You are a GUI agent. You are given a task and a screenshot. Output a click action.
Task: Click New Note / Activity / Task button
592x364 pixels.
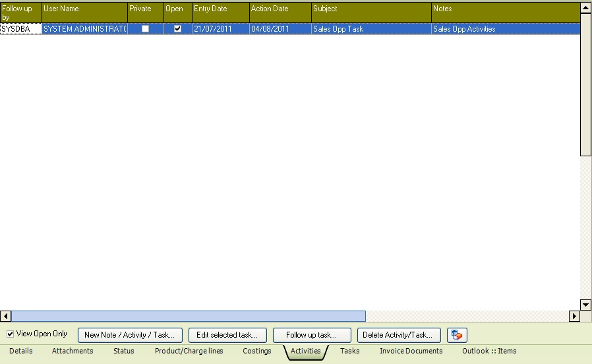[x=130, y=335]
